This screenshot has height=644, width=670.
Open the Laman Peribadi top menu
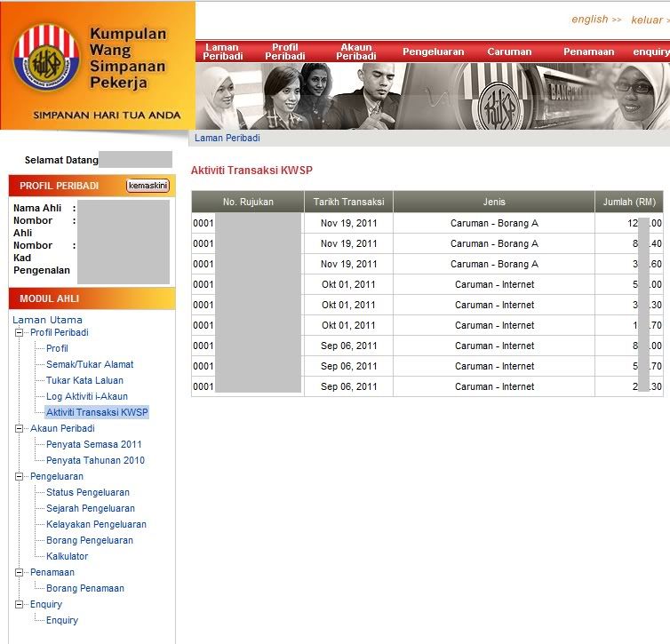pyautogui.click(x=223, y=52)
